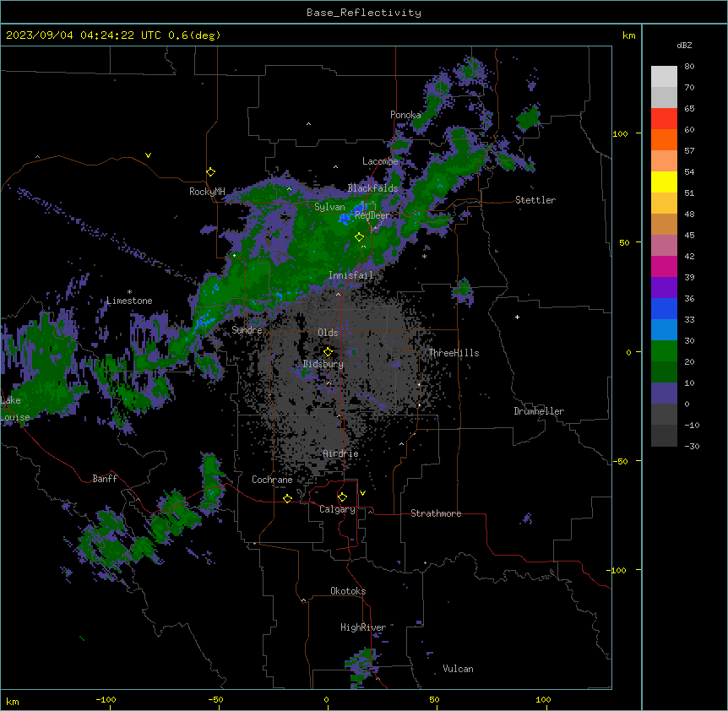The image size is (728, 711).
Task: Click the Didsbury city label
Action: point(323,364)
